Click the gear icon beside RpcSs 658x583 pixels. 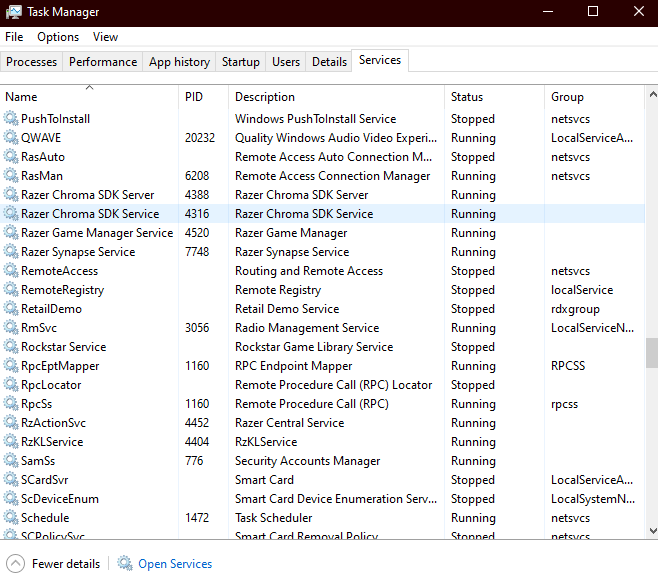coord(11,403)
